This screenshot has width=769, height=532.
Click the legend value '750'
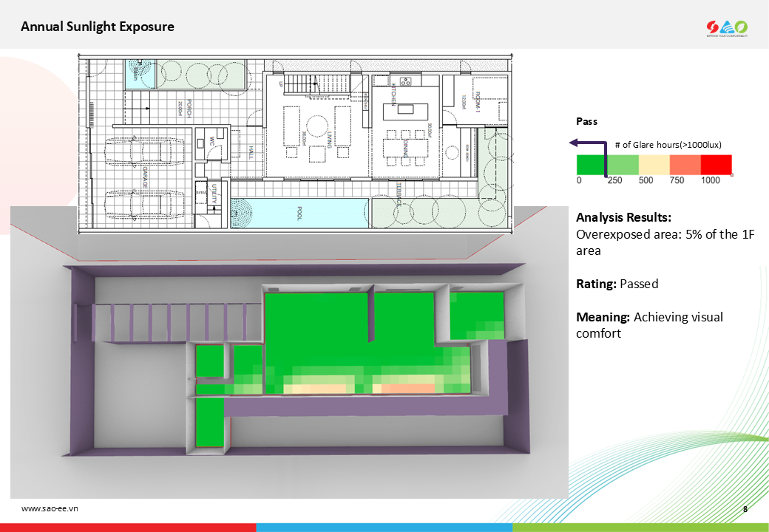tap(677, 180)
